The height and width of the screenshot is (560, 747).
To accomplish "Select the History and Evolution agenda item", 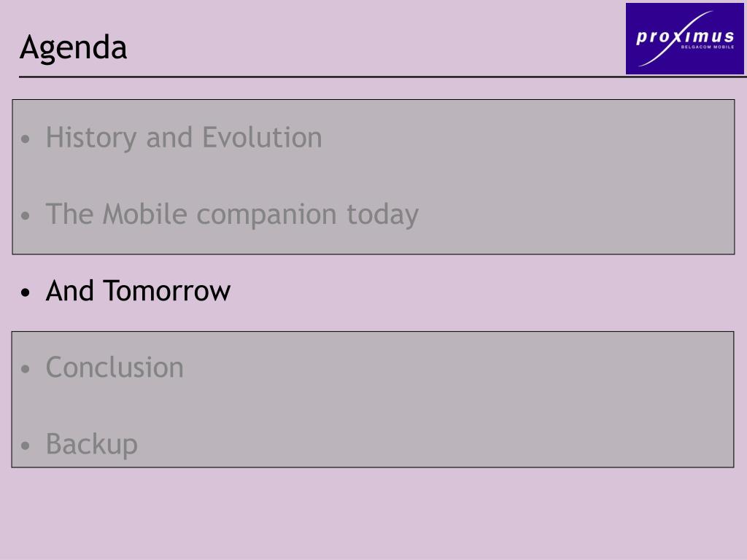I will coord(184,138).
